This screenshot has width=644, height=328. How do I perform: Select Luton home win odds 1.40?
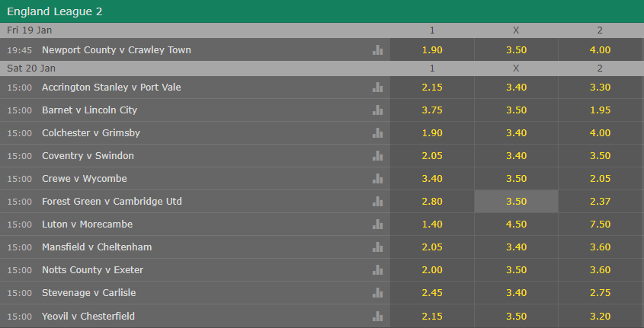coord(432,225)
